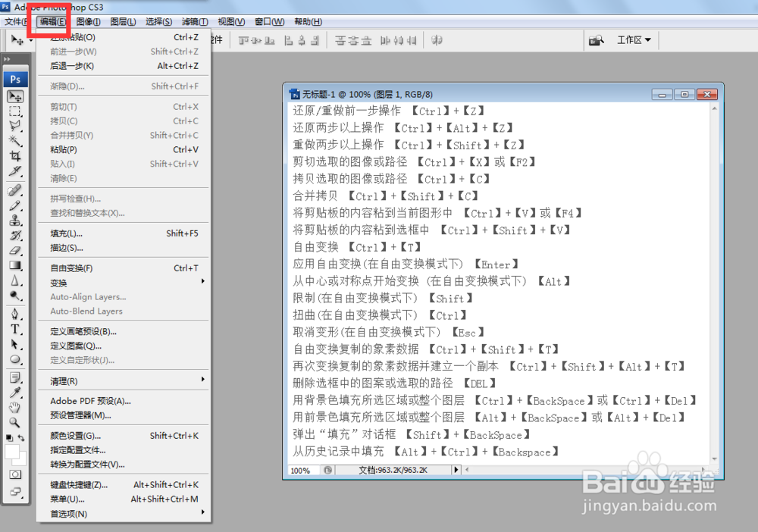Click distribute top edges icon
758x532 pixels.
point(340,41)
